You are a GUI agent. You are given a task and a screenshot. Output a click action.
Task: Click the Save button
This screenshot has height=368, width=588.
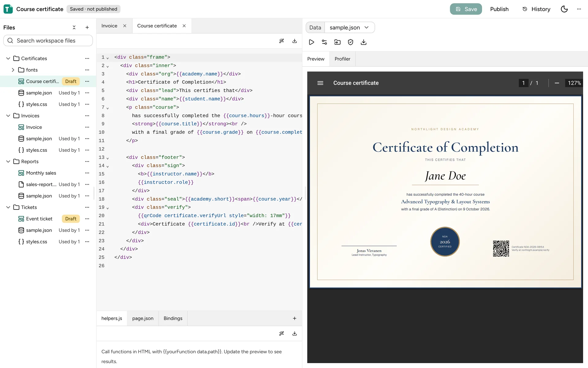tap(466, 9)
